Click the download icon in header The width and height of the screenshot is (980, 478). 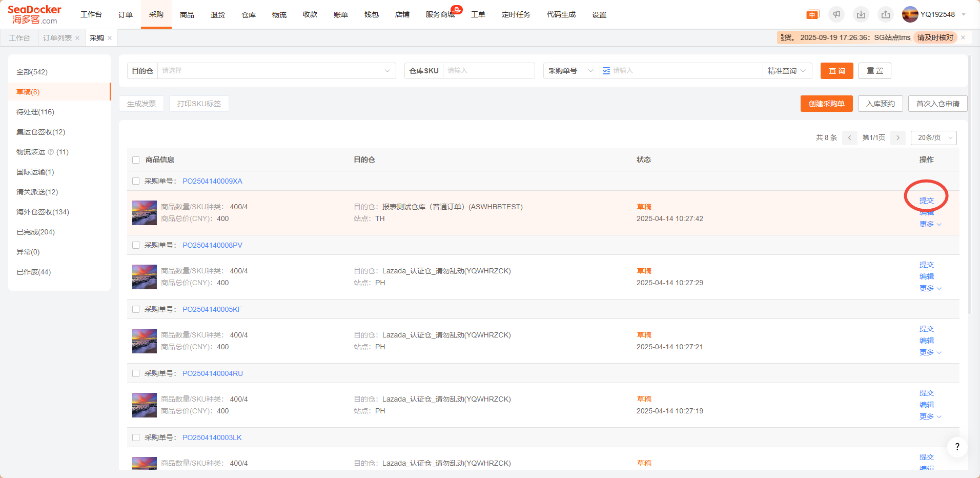coord(861,14)
